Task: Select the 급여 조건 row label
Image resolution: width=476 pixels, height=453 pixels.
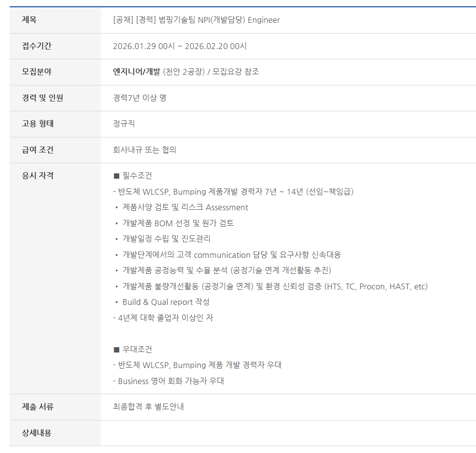Action: 38,150
